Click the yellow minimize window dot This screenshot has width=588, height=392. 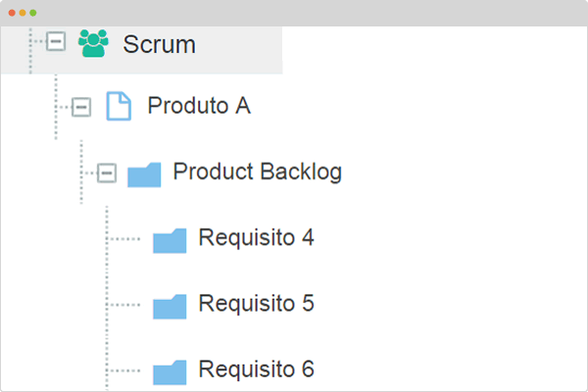click(x=23, y=13)
